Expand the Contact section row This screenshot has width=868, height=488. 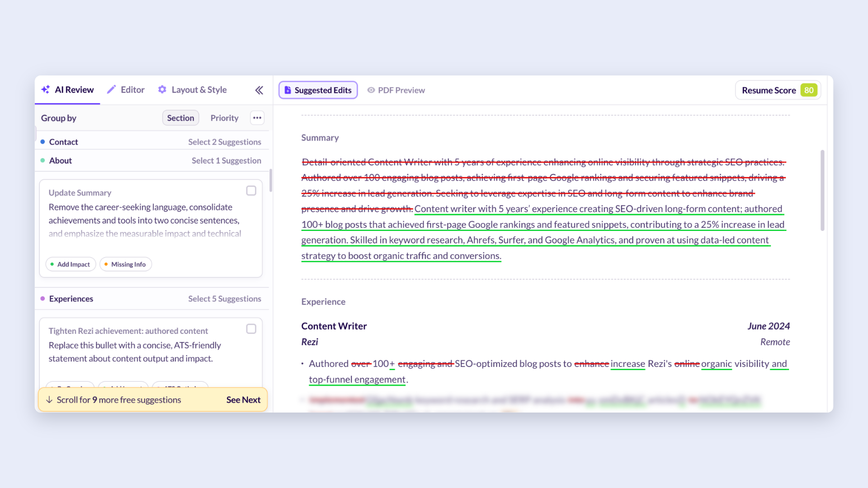tap(152, 142)
